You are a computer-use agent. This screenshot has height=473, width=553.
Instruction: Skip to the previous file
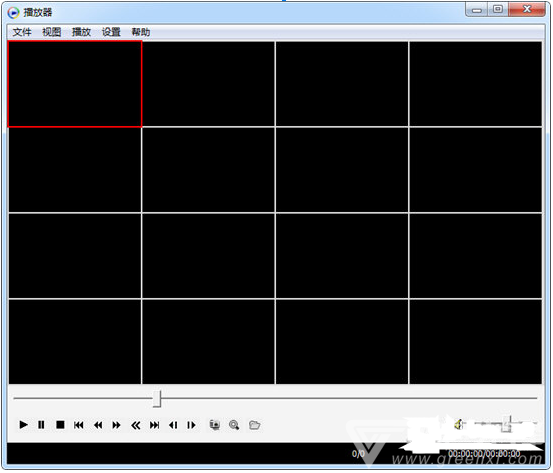(79, 425)
